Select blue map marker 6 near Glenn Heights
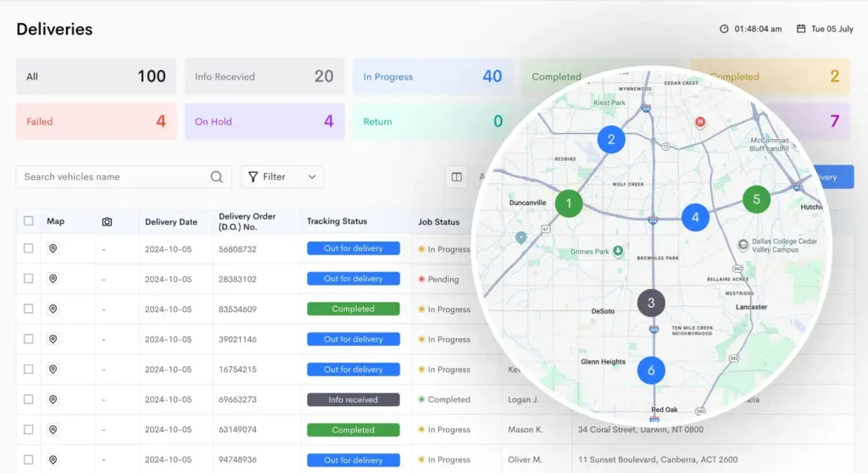868x473 pixels. (x=651, y=370)
